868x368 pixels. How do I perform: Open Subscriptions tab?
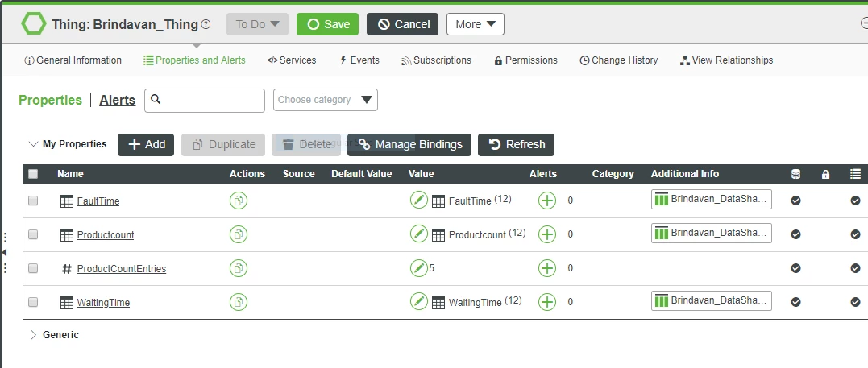[436, 60]
